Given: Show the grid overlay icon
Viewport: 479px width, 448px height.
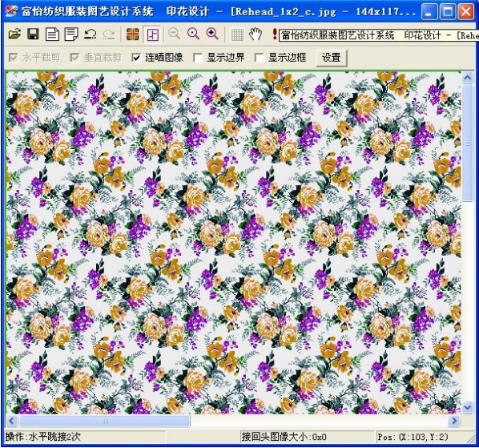Looking at the screenshot, I should (237, 34).
